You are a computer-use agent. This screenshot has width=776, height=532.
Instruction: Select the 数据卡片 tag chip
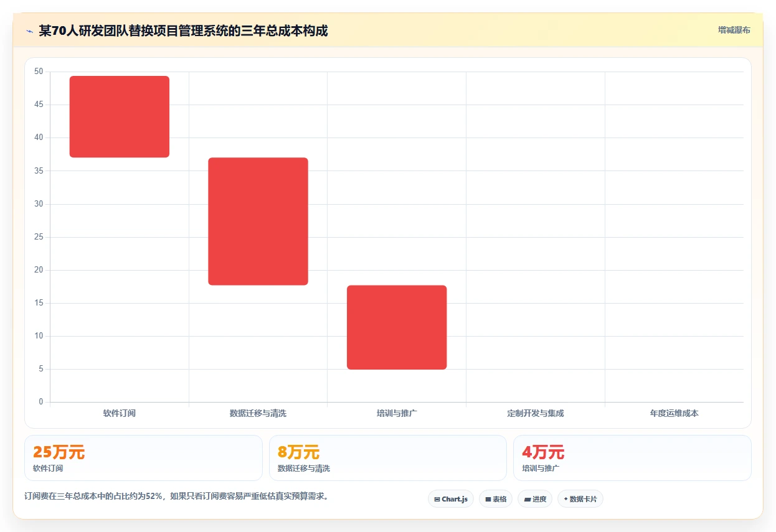pyautogui.click(x=580, y=499)
